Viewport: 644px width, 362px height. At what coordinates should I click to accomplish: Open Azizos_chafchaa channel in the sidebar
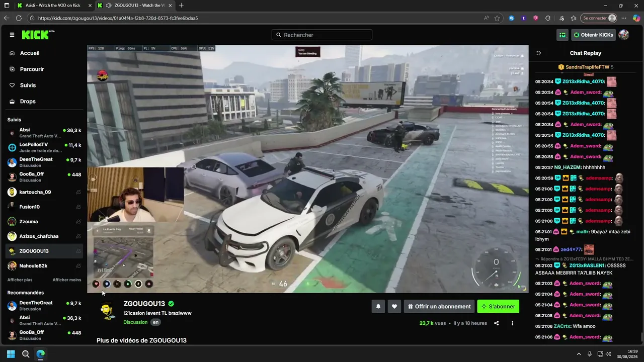[45, 236]
